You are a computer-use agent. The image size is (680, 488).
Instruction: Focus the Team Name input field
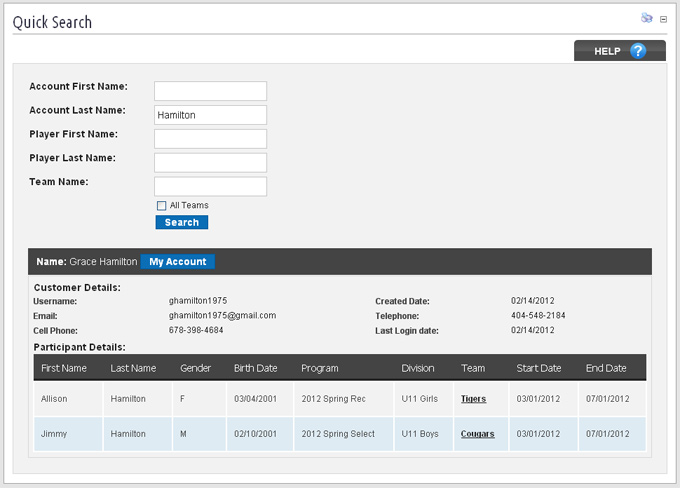coord(210,187)
